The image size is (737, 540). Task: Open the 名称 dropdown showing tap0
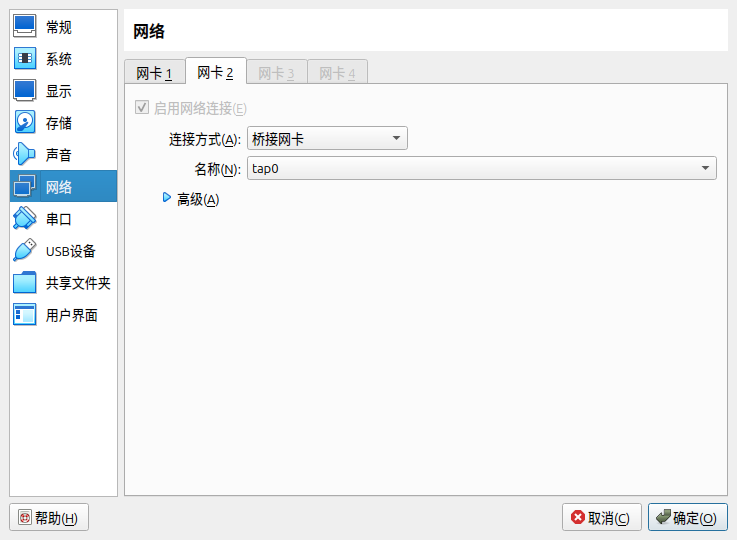coord(481,169)
